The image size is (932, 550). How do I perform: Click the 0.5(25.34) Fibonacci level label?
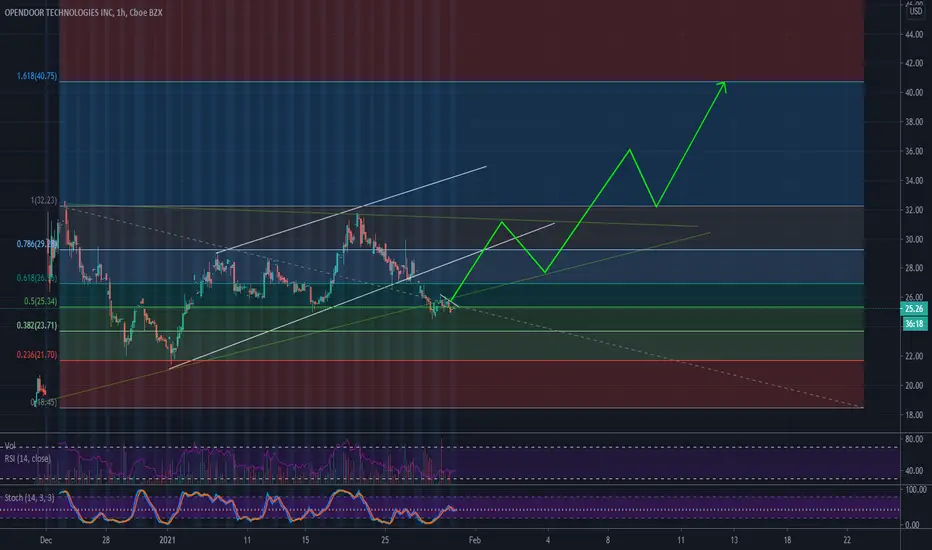pos(40,301)
